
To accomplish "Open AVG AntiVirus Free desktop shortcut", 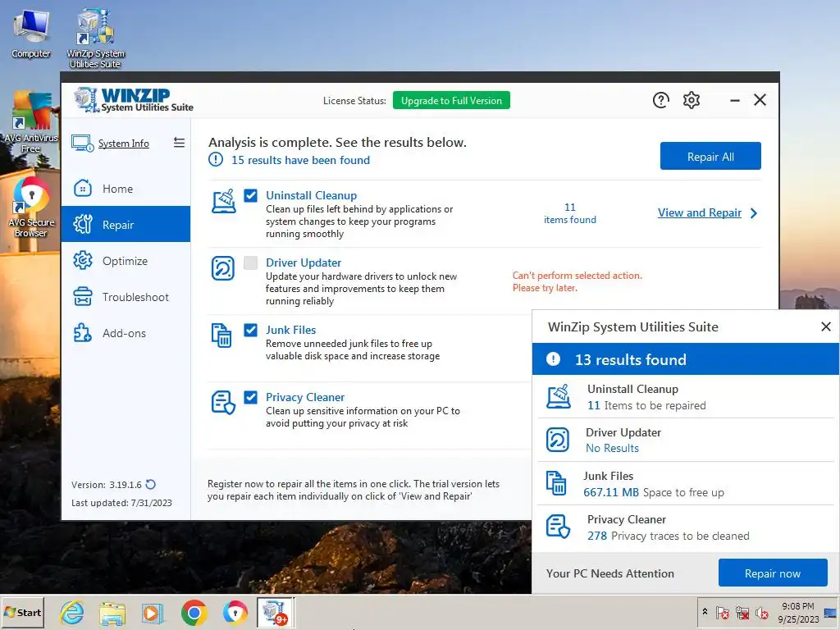I will [x=30, y=122].
